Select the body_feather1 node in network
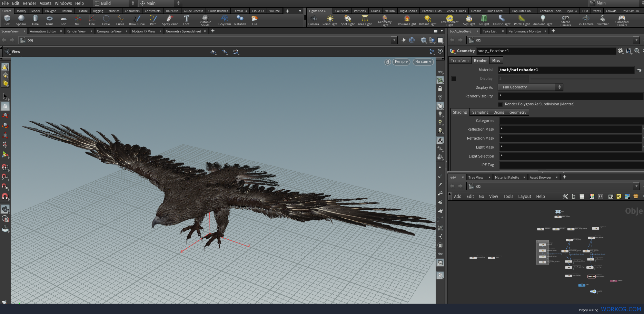Viewport: 644px width, 314px height. [x=591, y=277]
